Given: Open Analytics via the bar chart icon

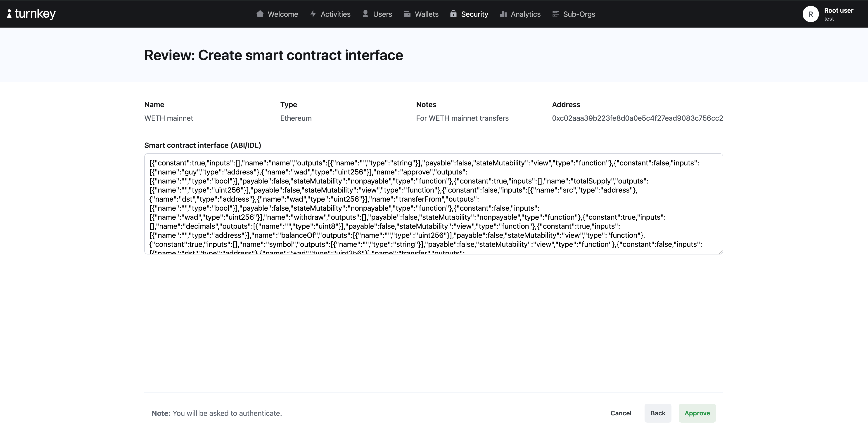Looking at the screenshot, I should pyautogui.click(x=503, y=14).
